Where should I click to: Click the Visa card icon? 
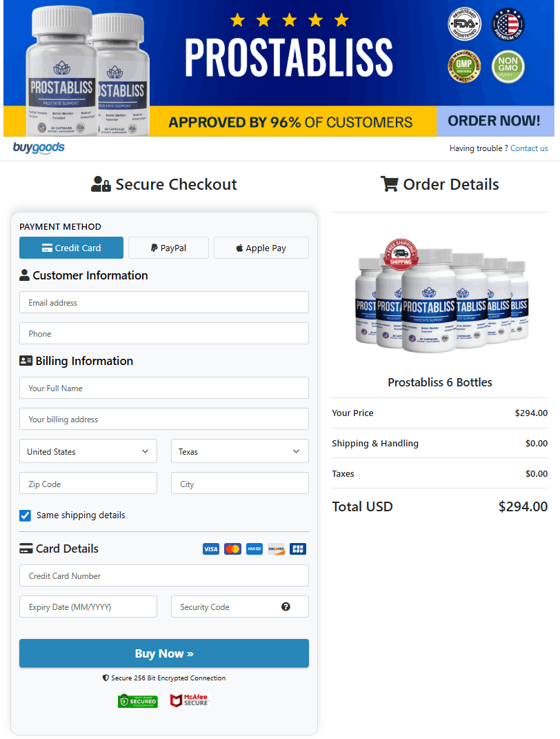[x=210, y=549]
